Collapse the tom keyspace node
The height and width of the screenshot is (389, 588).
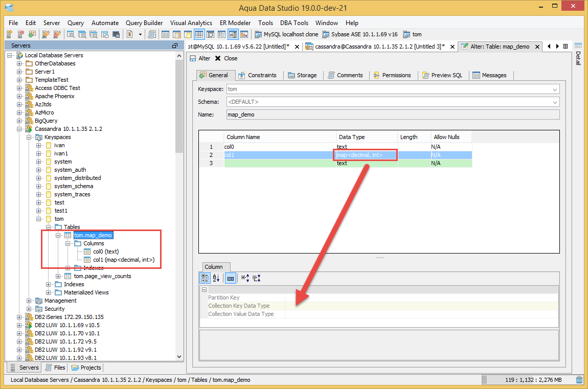pos(39,219)
